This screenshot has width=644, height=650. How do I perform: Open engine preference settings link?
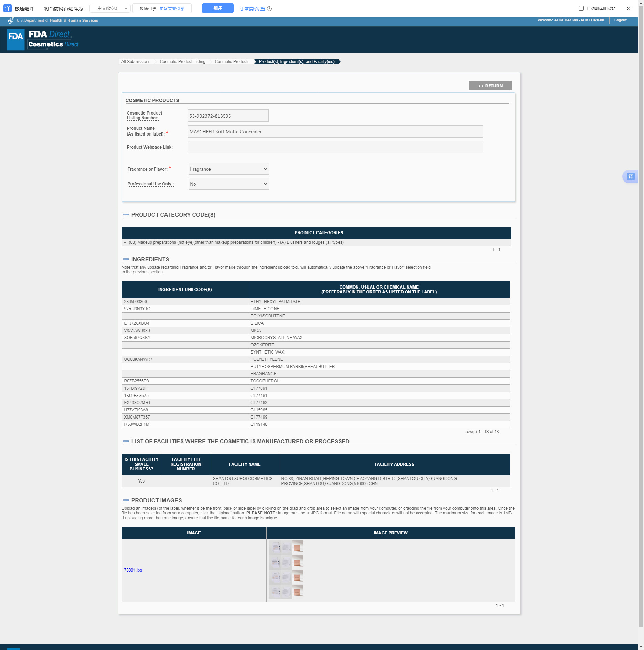pyautogui.click(x=253, y=9)
